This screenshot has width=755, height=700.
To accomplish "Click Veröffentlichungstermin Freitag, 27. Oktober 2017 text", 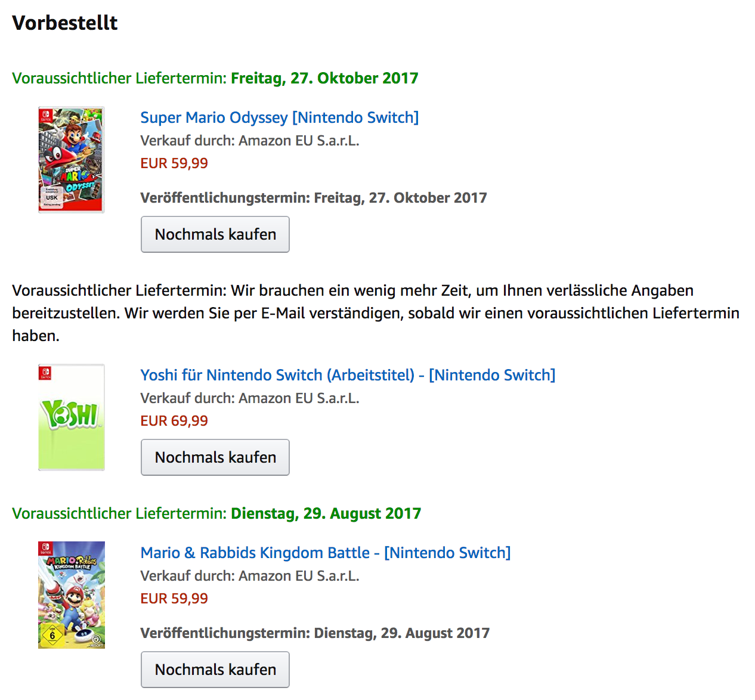I will (x=313, y=198).
